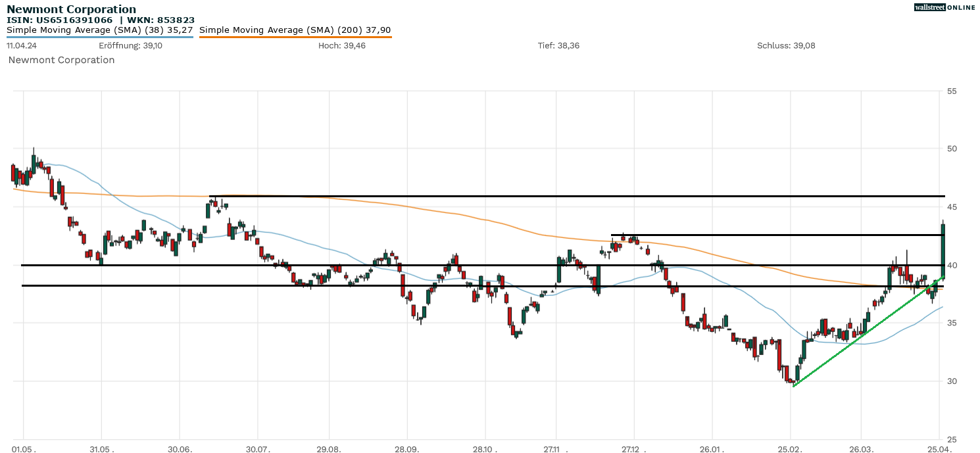
Task: Click the Newmont Corporation series label above chart
Action: 61,60
